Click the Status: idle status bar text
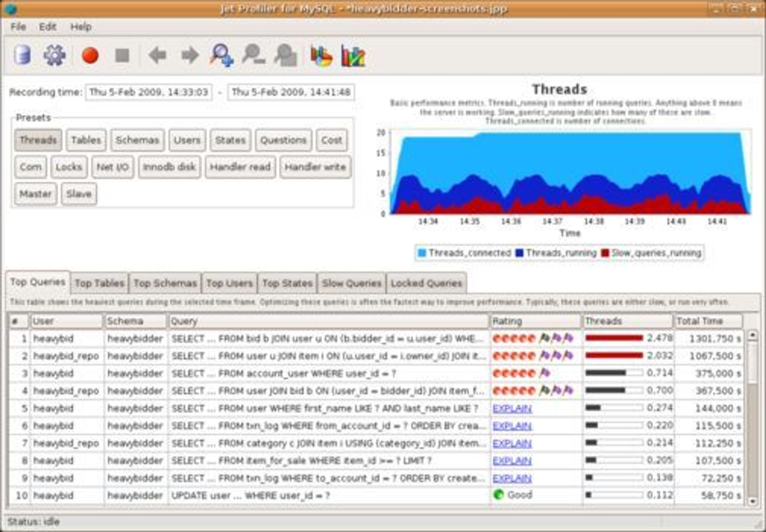Screen dimensions: 766x532 33,522
